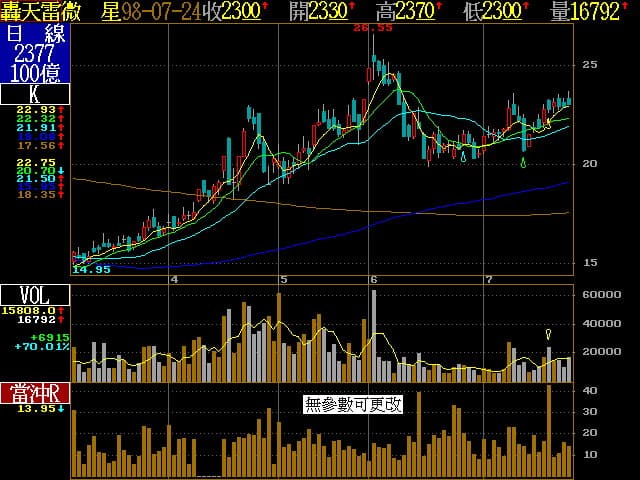Click the K indicator label box
Viewport: 640px width, 480px height.
click(x=35, y=95)
